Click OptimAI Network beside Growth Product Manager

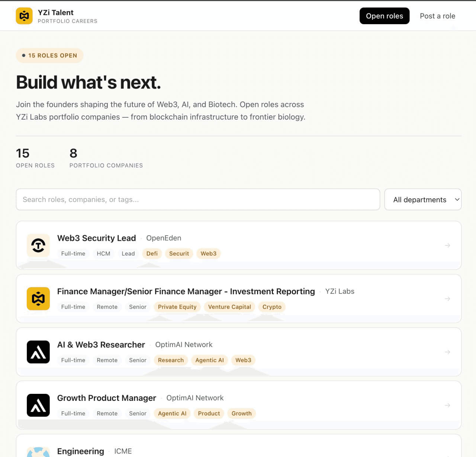pyautogui.click(x=195, y=398)
